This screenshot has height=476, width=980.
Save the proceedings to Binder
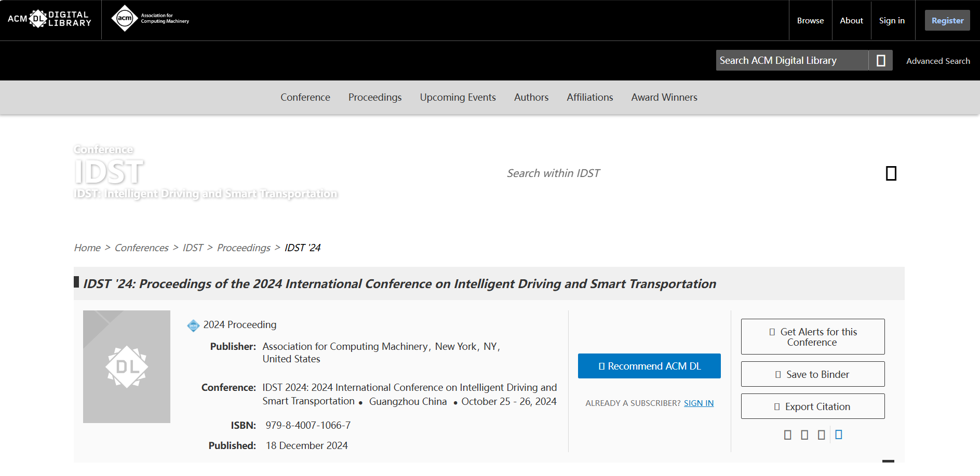click(813, 374)
